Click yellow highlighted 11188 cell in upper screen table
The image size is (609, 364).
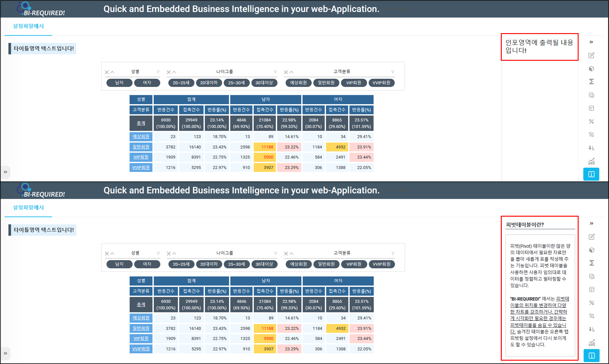(265, 147)
